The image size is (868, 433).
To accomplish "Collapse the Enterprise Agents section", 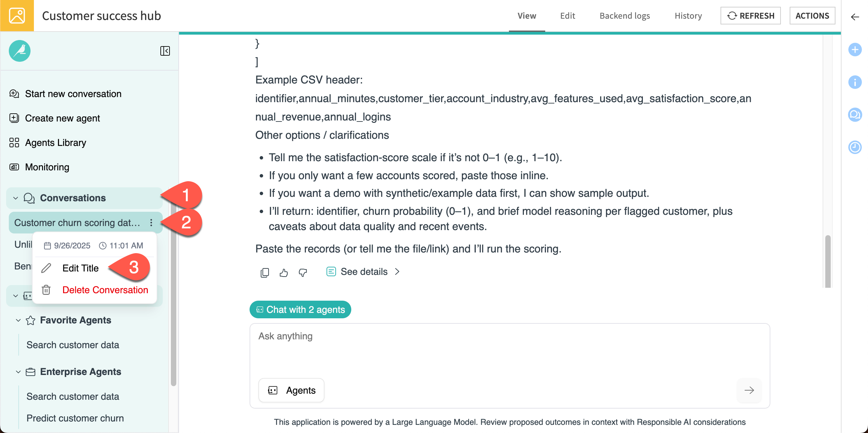I will tap(18, 372).
